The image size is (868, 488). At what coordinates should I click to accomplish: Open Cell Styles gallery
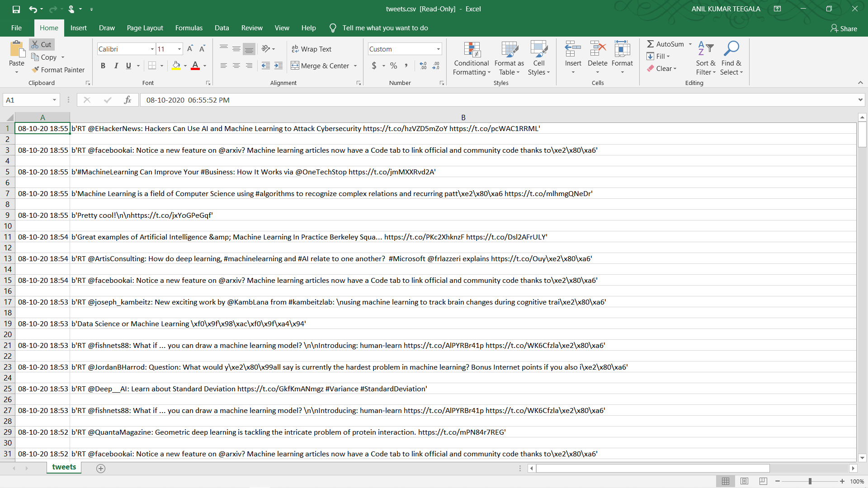click(x=539, y=59)
